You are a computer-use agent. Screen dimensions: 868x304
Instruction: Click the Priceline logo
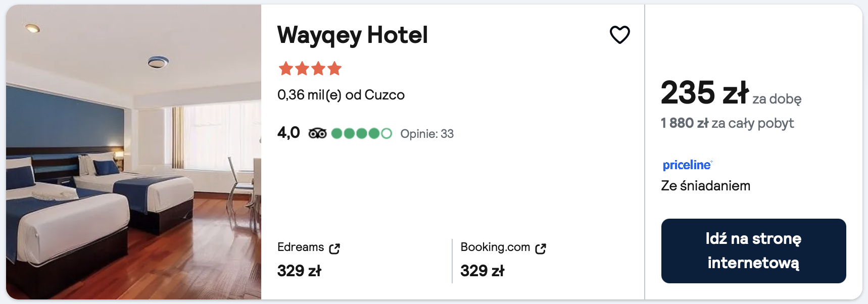pyautogui.click(x=687, y=165)
